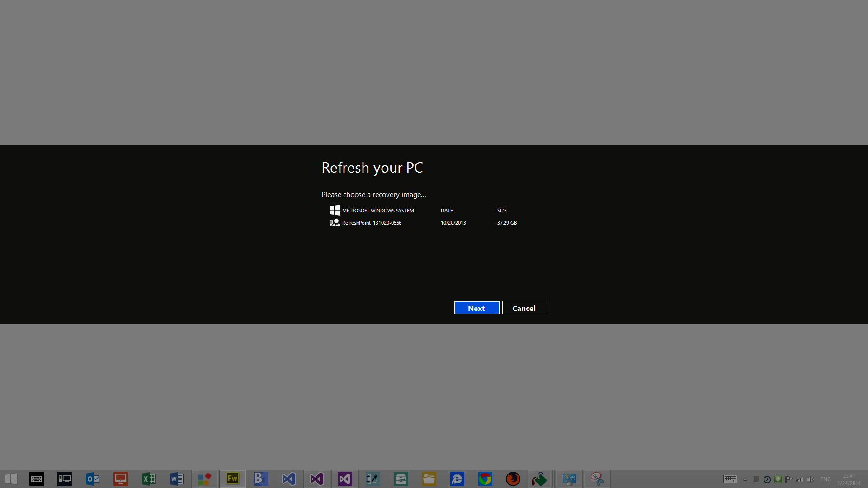Switch to the green paint bucket app icon
Screen dimensions: 868x488
tap(539, 479)
